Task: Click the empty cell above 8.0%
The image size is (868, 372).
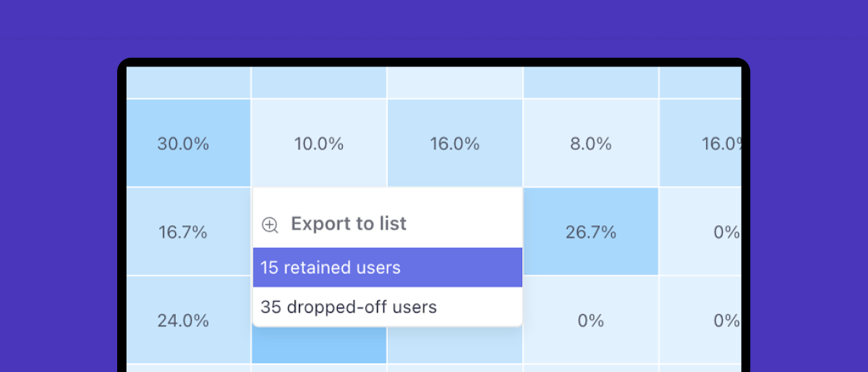Action: 591,83
